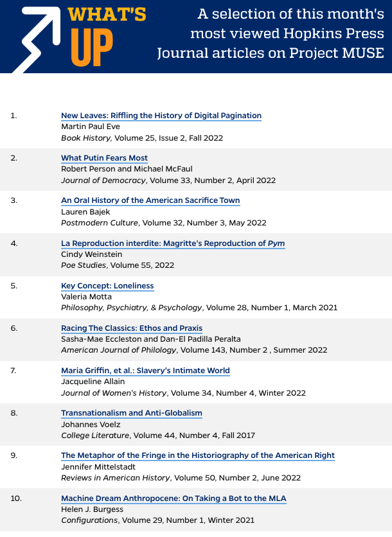Click authors Sasha-Mae Eccleston and Dan-El Padilla Peralta
Image resolution: width=392 pixels, height=537 pixels.
[x=151, y=339]
